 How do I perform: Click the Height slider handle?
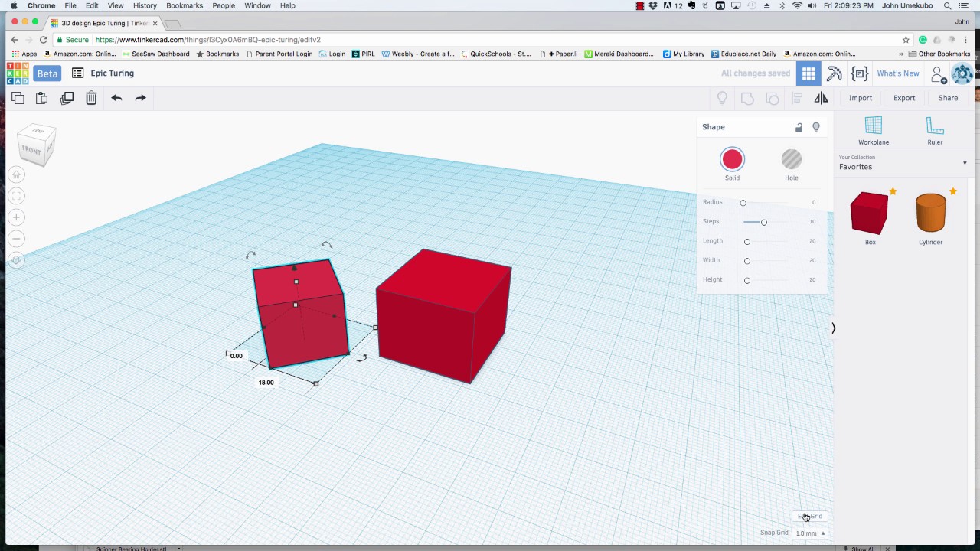747,280
